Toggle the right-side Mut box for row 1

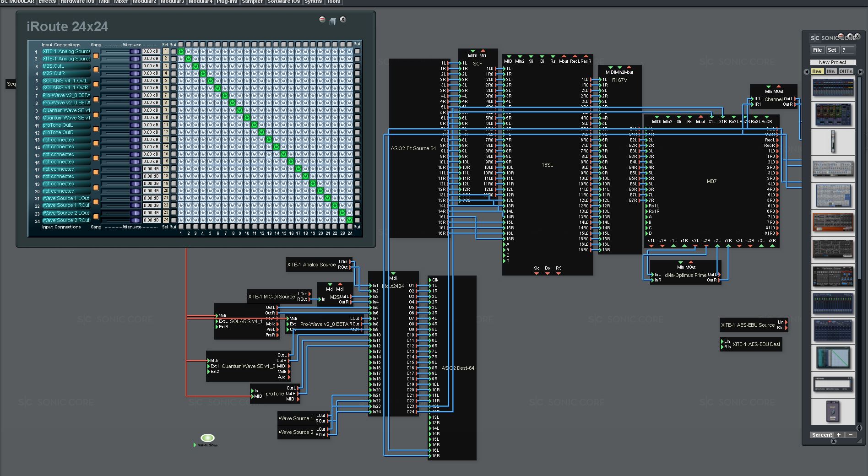click(357, 52)
